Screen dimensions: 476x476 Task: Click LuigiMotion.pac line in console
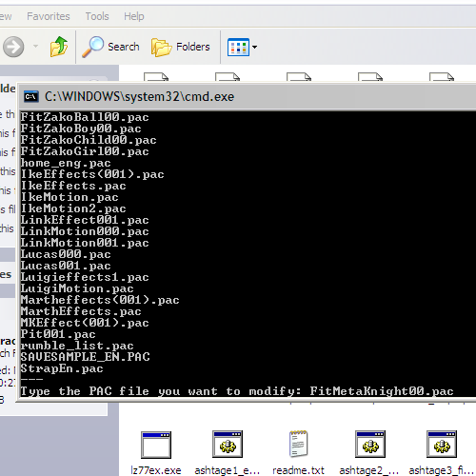[x=77, y=288]
